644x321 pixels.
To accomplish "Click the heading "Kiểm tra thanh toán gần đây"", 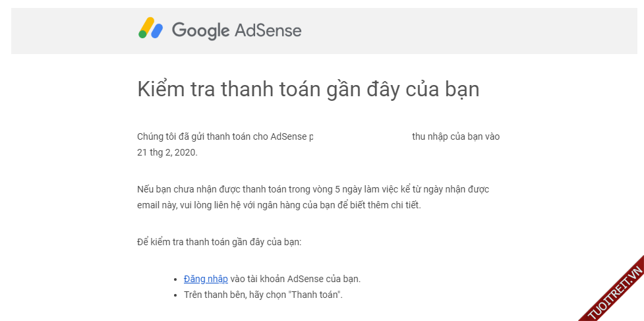I will tap(308, 89).
